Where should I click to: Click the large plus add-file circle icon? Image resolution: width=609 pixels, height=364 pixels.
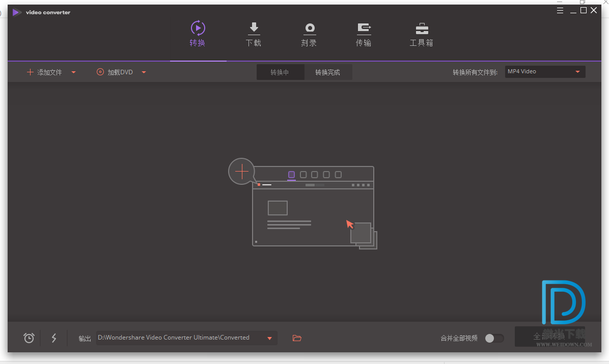(241, 172)
